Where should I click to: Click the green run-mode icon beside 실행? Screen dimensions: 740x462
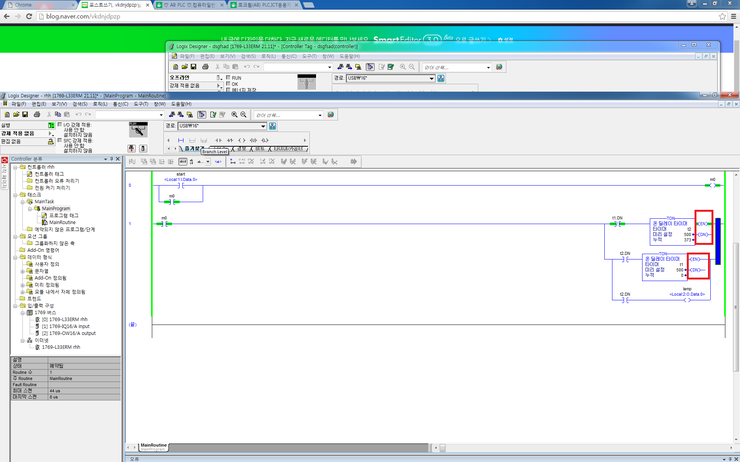tap(51, 126)
